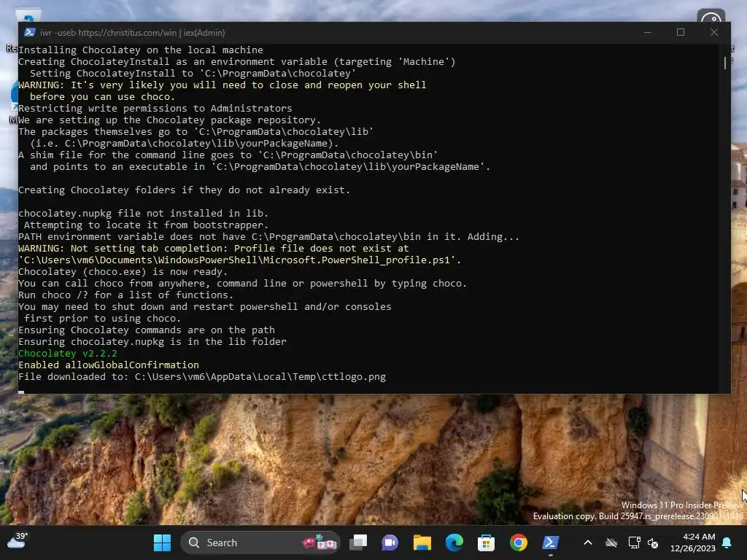Expand the hidden system tray icons chevron
Viewport: 747px width, 560px height.
coord(588,542)
